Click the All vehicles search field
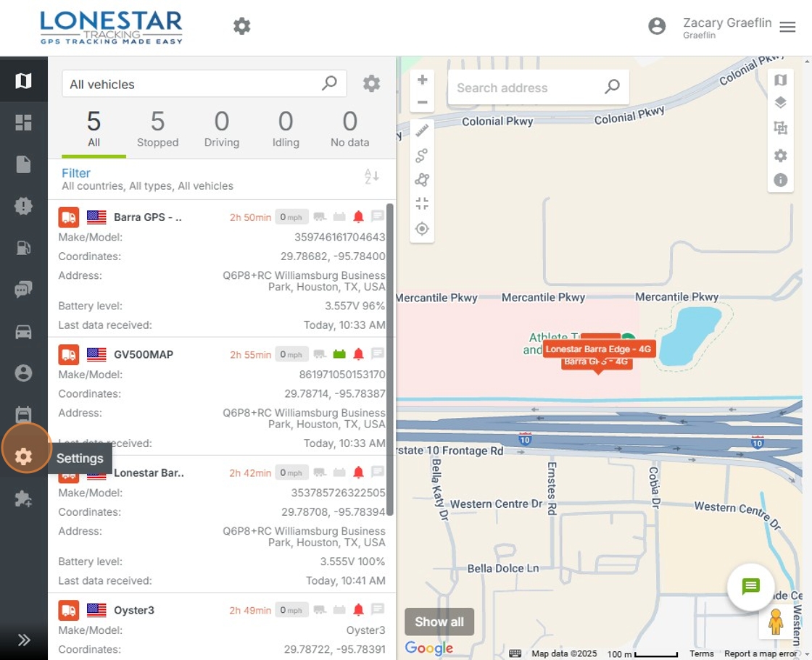Image resolution: width=812 pixels, height=660 pixels. pyautogui.click(x=204, y=83)
